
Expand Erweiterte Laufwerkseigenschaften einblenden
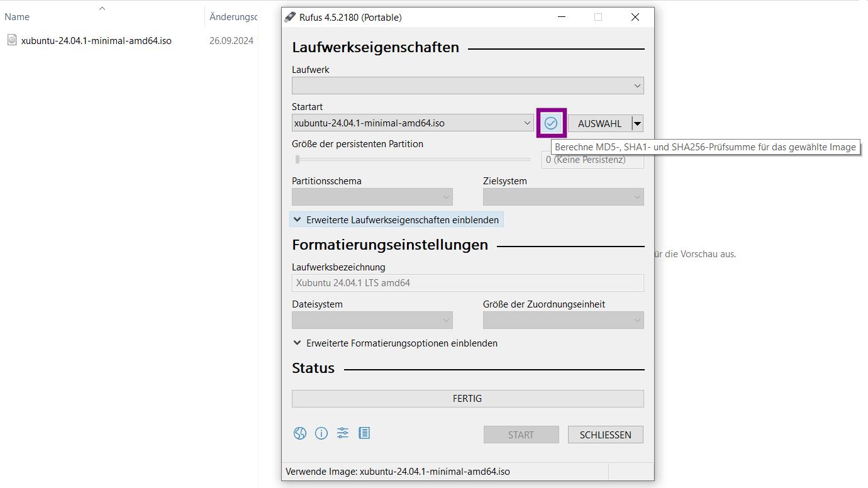click(x=396, y=220)
